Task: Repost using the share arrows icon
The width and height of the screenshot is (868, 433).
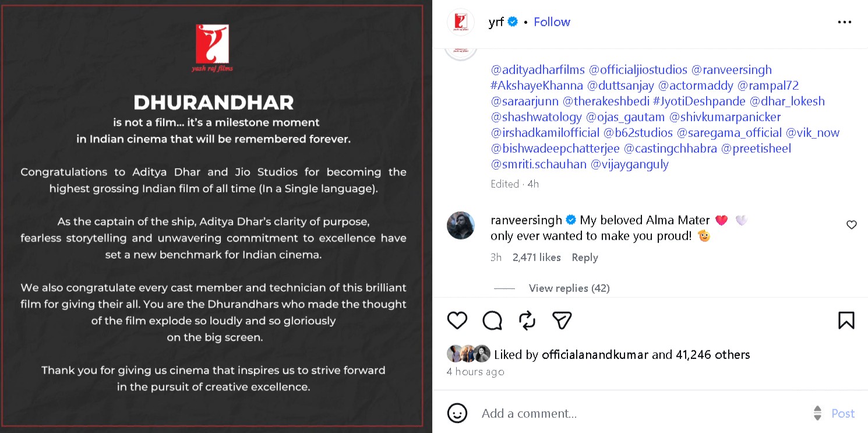Action: pos(527,320)
